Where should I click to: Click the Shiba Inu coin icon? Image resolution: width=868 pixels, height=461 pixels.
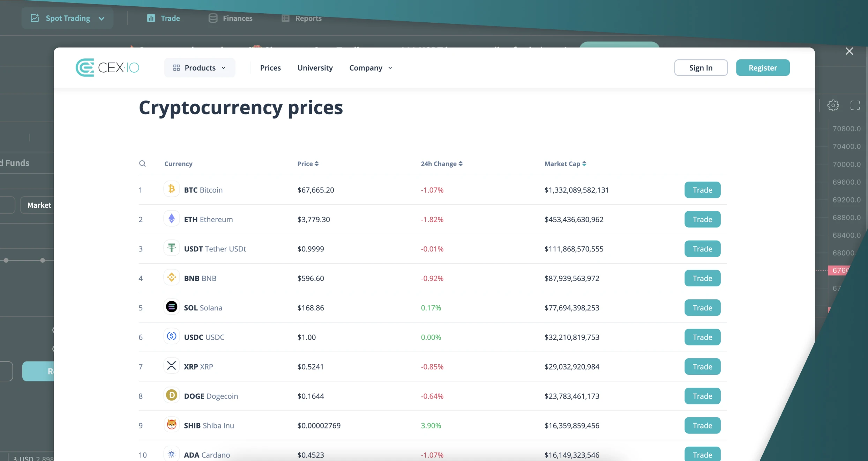[171, 425]
